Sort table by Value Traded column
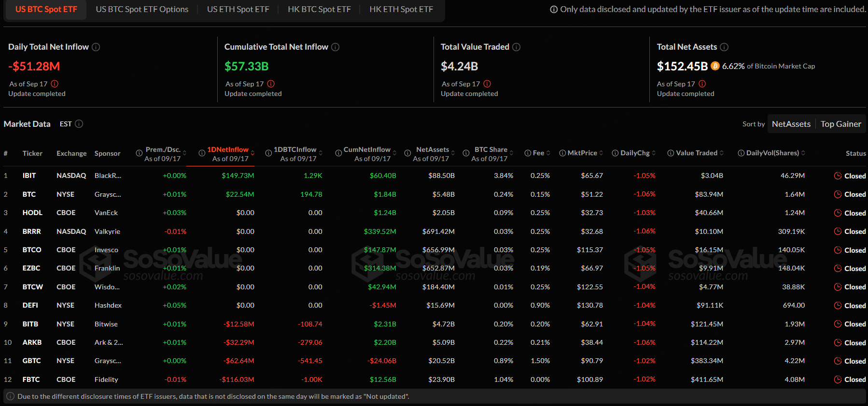868x406 pixels. click(696, 153)
